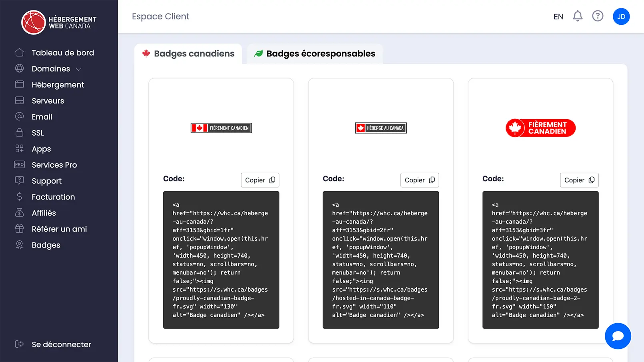Click the Hébergé au Canada badge image
This screenshot has width=644, height=362.
point(381,128)
